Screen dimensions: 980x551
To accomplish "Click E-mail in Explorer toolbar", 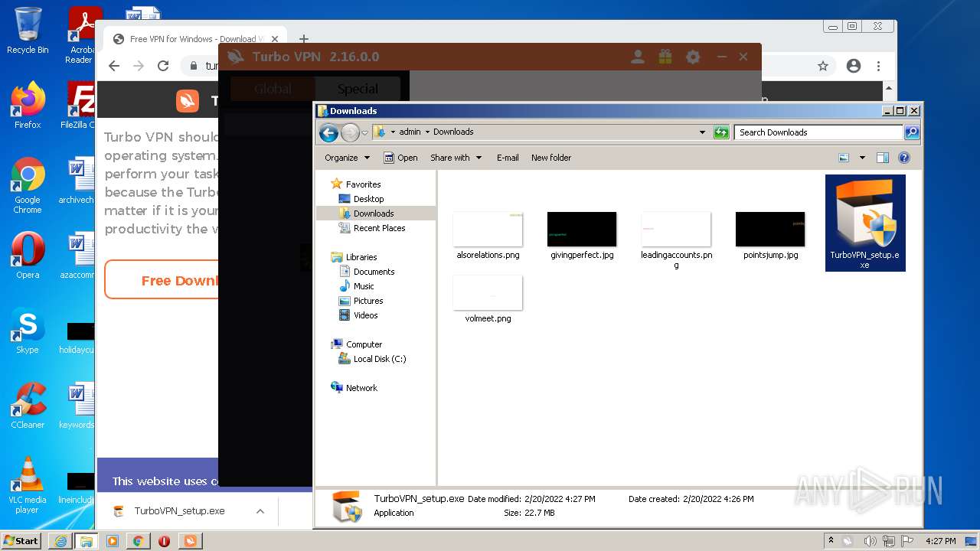I will [508, 158].
